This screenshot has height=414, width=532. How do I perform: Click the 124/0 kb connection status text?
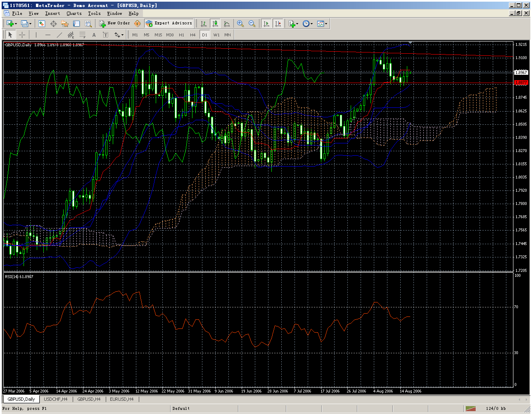[496, 409]
